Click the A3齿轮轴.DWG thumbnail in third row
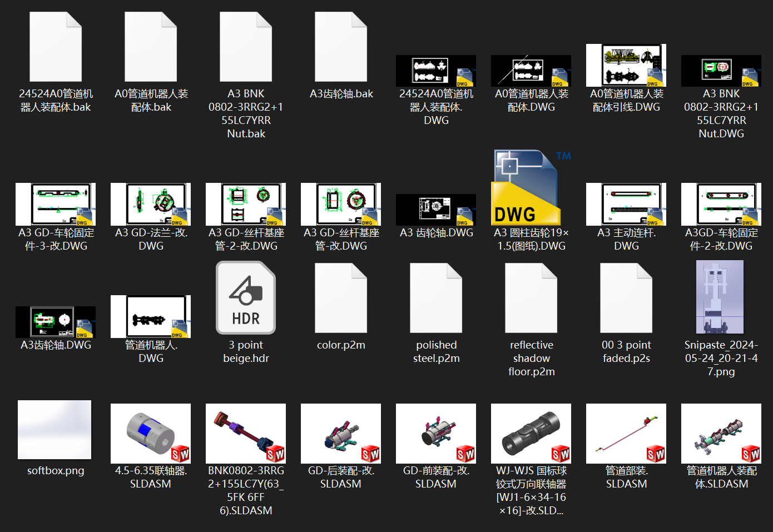 pyautogui.click(x=56, y=322)
